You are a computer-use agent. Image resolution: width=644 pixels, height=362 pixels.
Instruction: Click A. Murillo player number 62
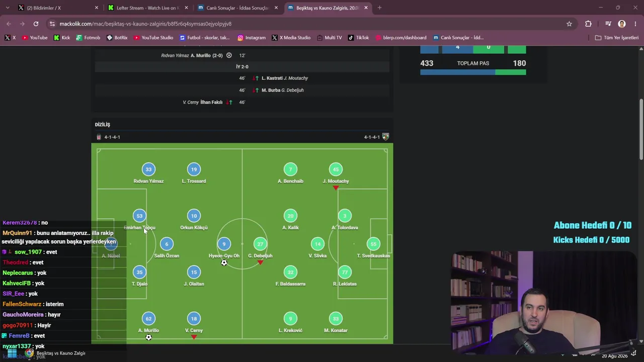click(x=148, y=318)
